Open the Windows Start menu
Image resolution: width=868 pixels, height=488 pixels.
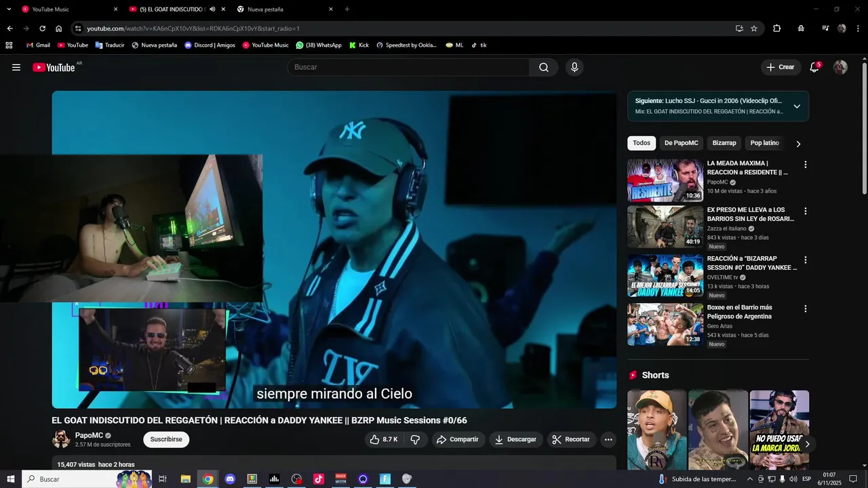pos(11,479)
